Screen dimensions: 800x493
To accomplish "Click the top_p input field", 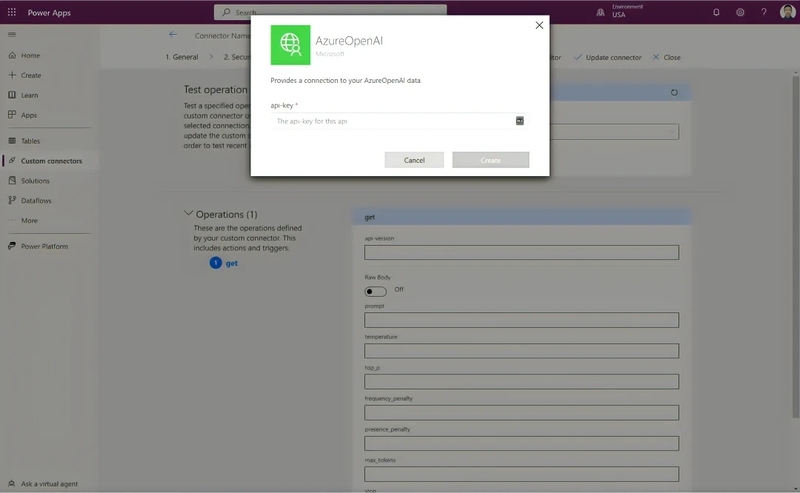I will tap(521, 381).
